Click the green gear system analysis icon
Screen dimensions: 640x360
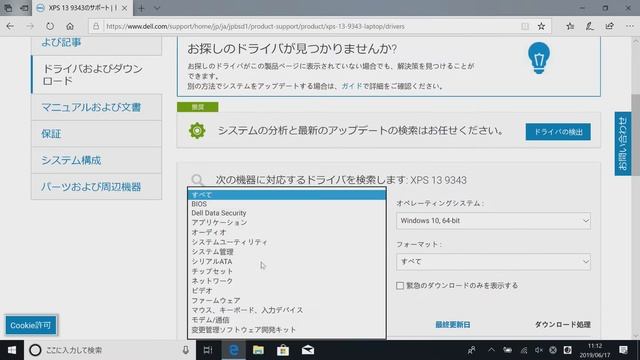tap(197, 131)
